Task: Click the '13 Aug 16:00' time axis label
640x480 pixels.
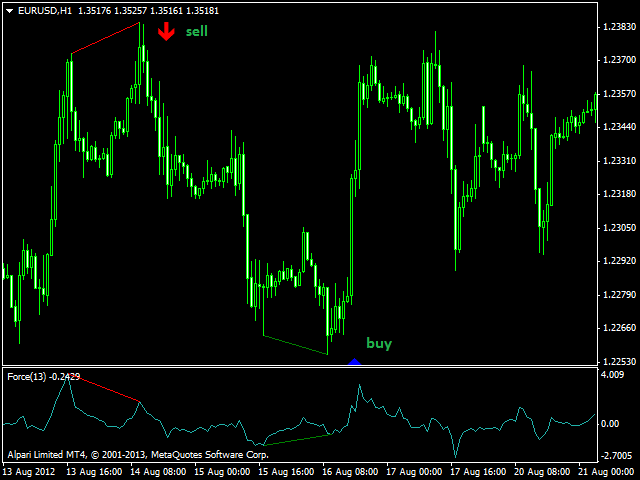Action: [x=94, y=472]
